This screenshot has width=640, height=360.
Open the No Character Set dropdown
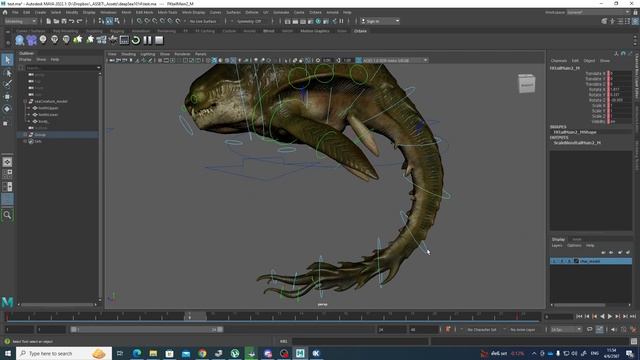(x=482, y=329)
